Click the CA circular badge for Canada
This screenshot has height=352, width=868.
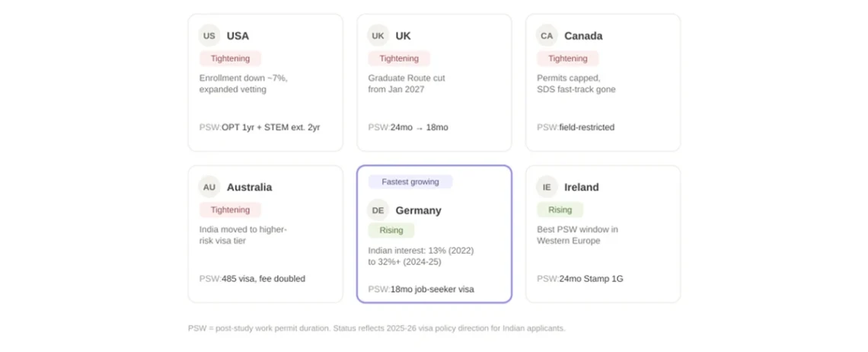(547, 36)
